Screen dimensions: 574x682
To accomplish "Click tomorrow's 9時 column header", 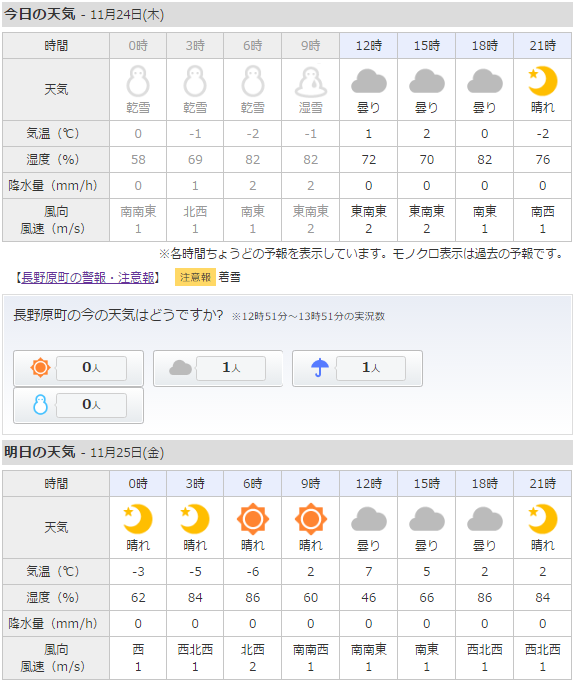I will 310,483.
